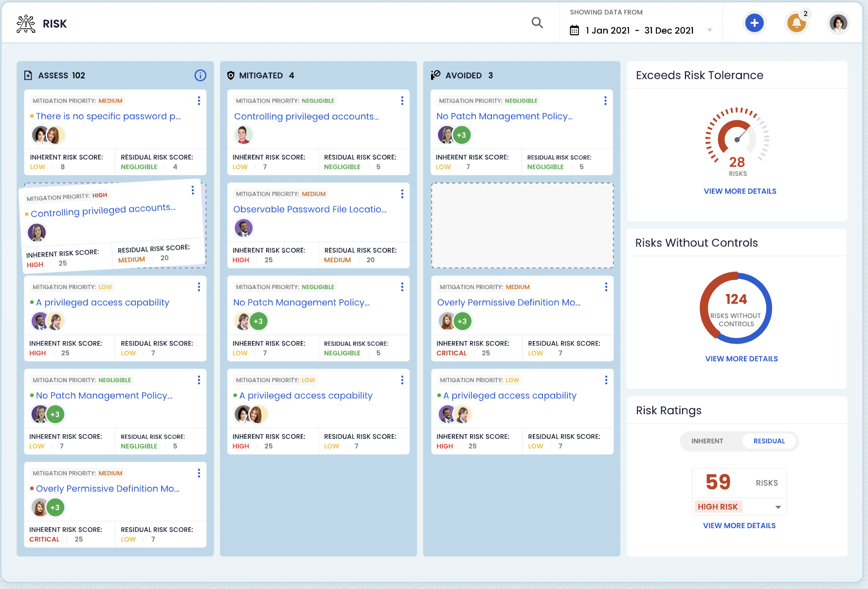Click the start date '1 Jan 2021'

click(608, 30)
